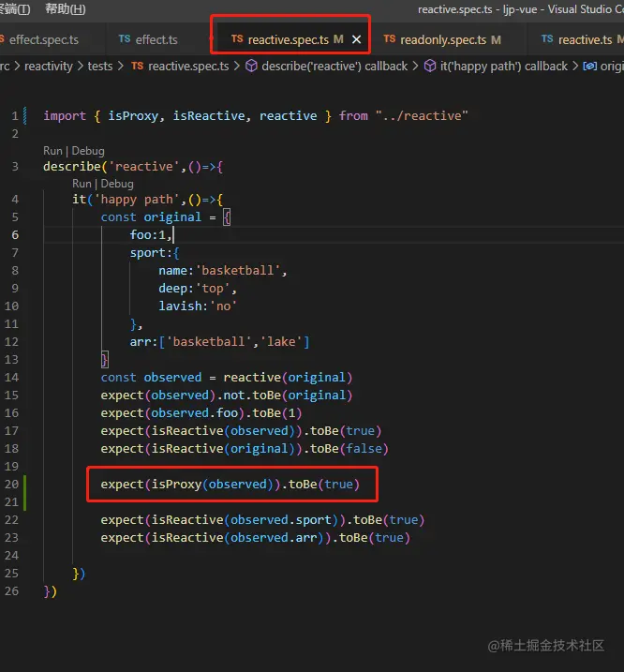The width and height of the screenshot is (624, 672).
Task: Click the TS icon in the breadcrumb path
Action: coord(137,66)
